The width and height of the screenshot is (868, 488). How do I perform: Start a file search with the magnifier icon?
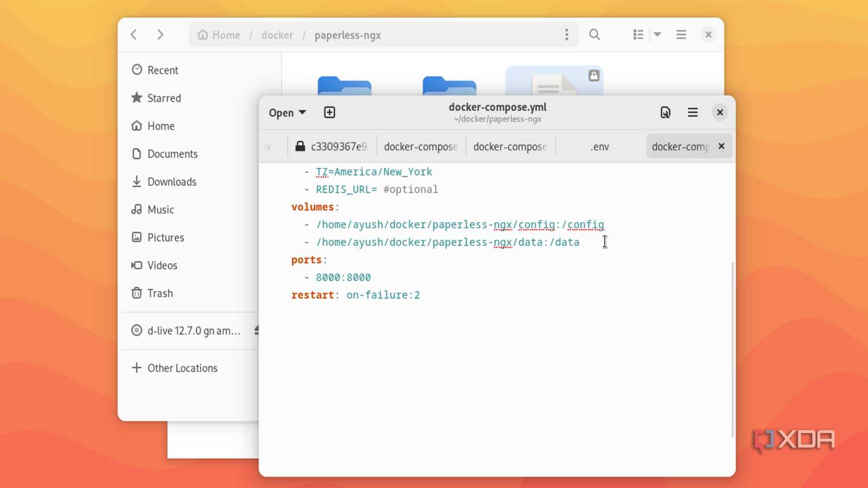[594, 35]
